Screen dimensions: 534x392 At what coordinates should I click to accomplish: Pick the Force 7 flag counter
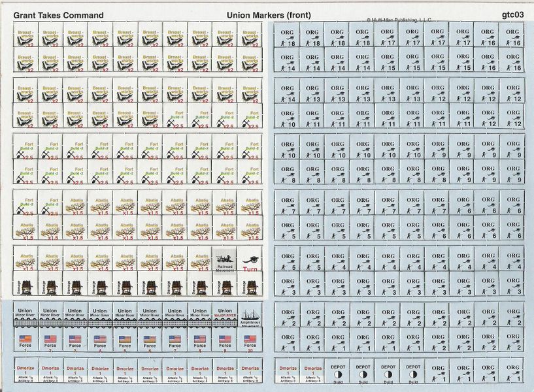point(175,340)
